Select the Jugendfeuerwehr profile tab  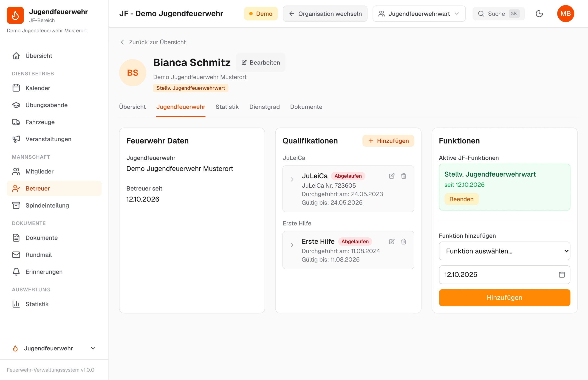[x=181, y=107]
